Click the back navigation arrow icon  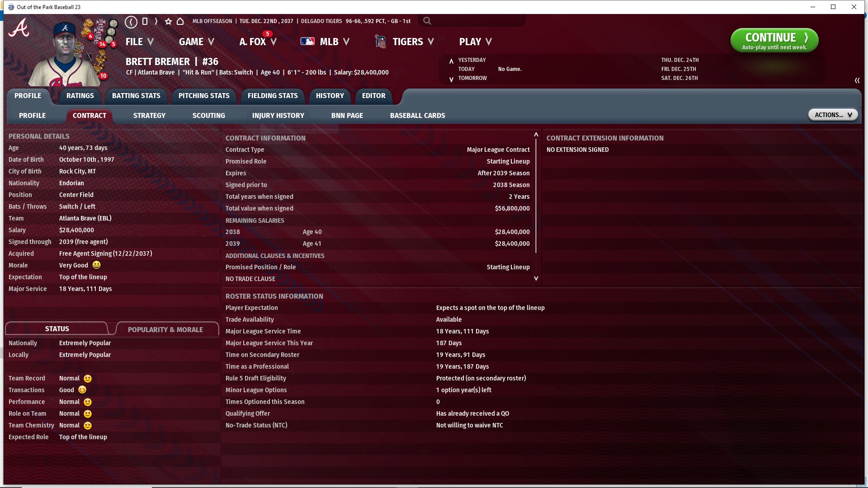click(x=131, y=21)
